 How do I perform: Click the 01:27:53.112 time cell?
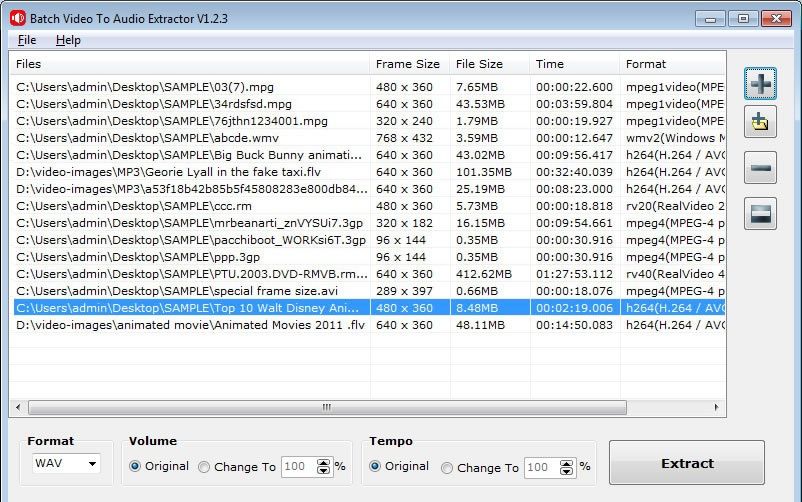point(574,274)
